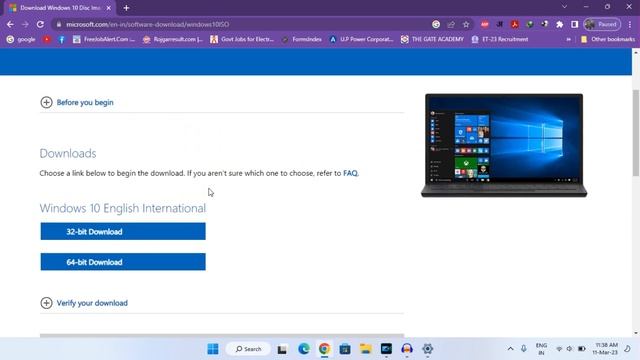Open the Govt Jobs for Electr... bookmark

[x=242, y=39]
